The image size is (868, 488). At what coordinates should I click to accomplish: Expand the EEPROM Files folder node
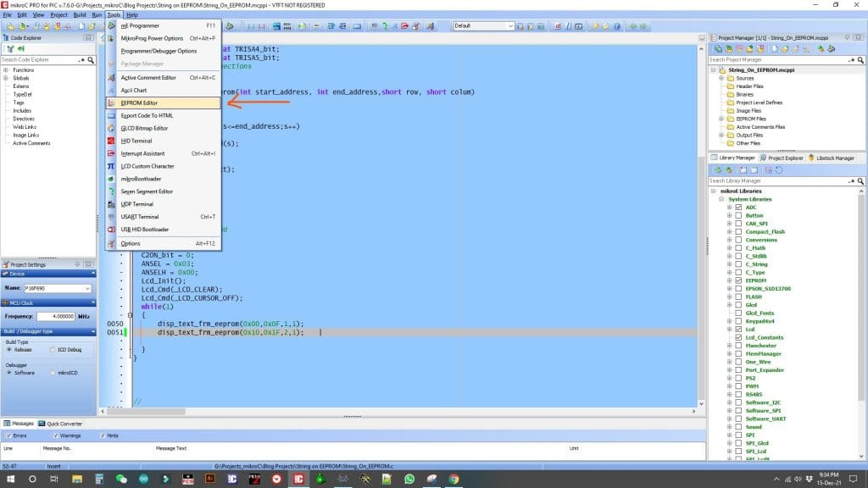[721, 119]
